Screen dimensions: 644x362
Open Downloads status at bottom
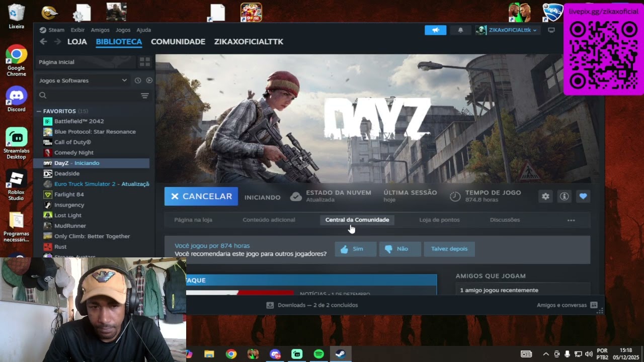[x=312, y=305]
